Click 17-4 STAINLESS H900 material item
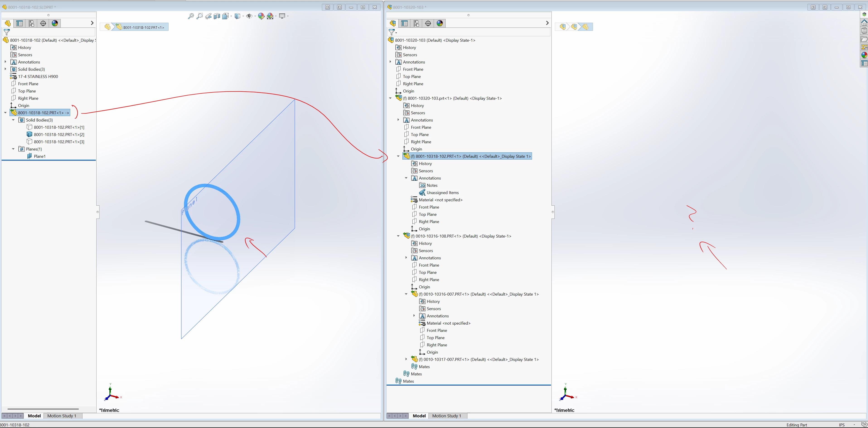The height and width of the screenshot is (428, 868). [x=38, y=76]
